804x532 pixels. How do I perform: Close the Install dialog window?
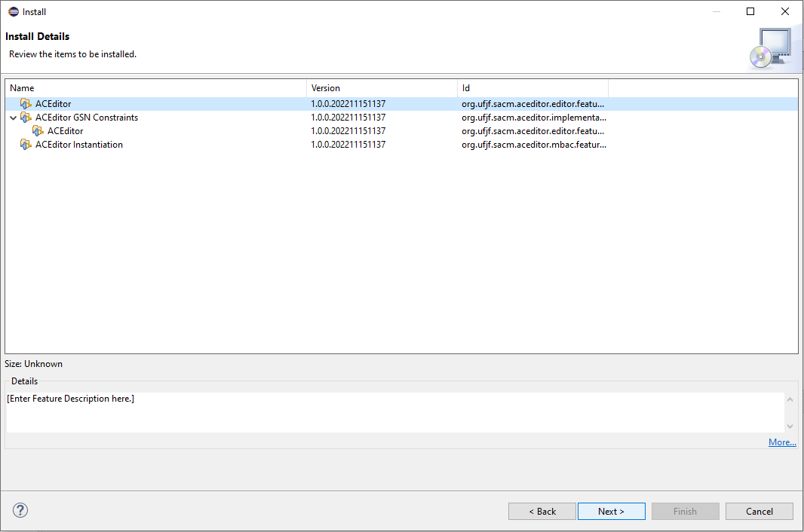pos(784,11)
